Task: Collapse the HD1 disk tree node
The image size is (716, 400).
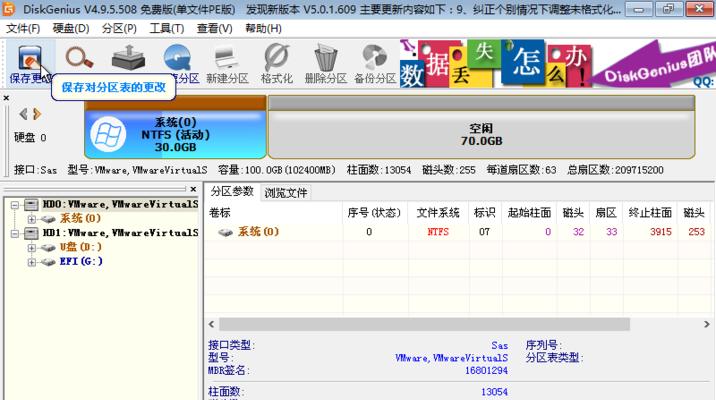Action: [15, 234]
